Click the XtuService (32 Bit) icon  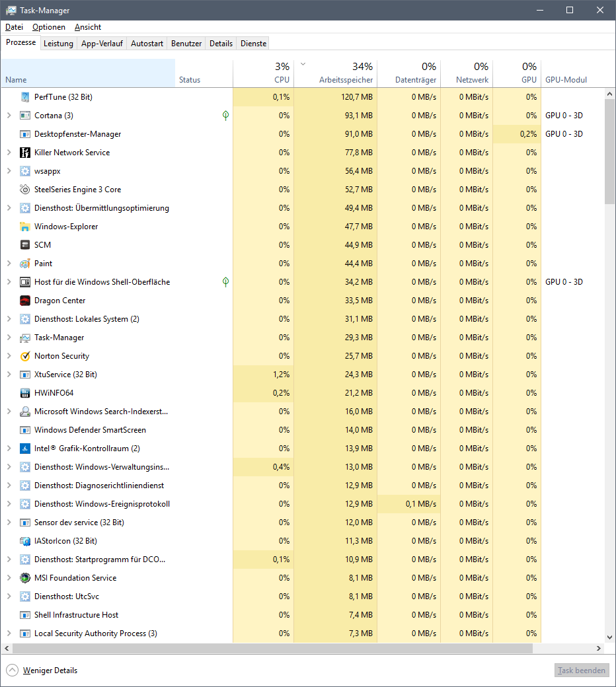[25, 375]
